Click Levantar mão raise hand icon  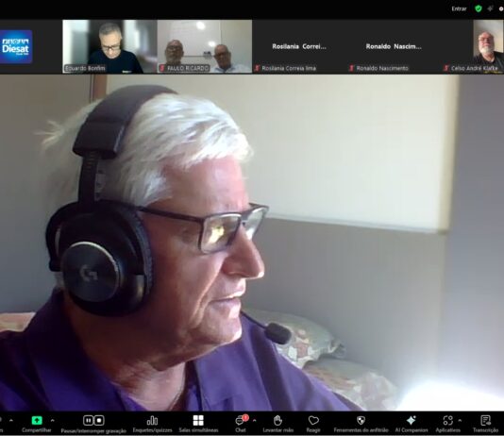tap(277, 420)
